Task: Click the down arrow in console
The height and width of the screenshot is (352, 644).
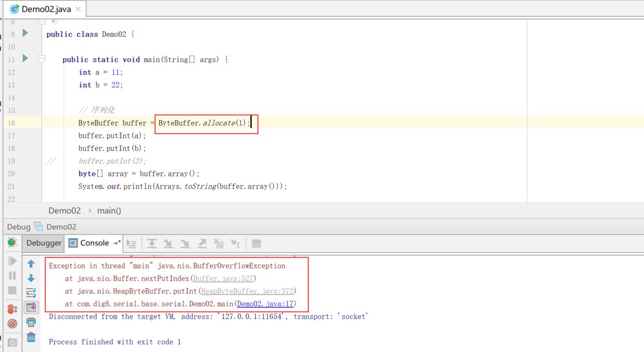Action: pos(31,278)
